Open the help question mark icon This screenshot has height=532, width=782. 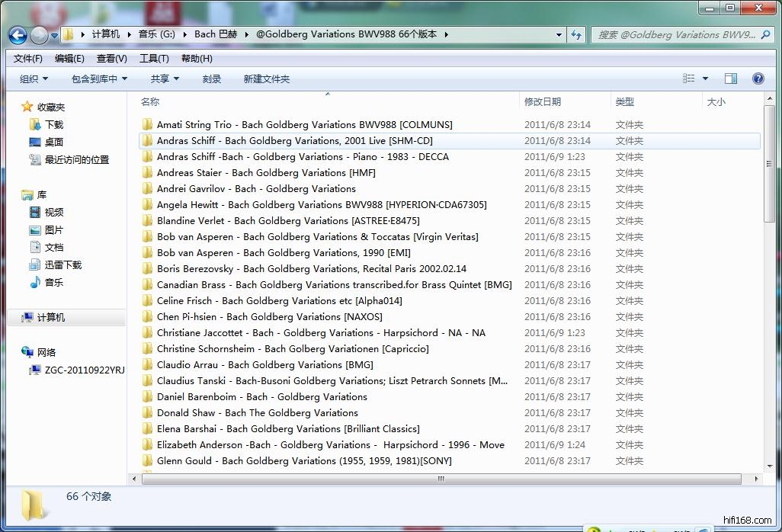pos(758,79)
